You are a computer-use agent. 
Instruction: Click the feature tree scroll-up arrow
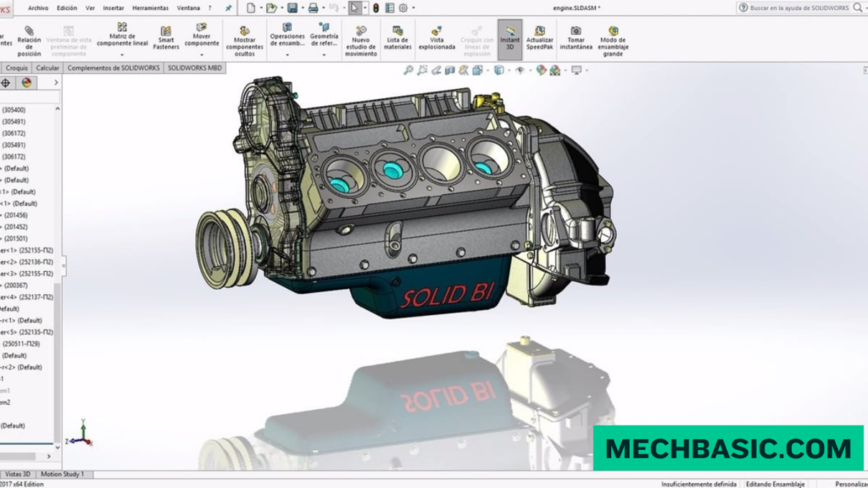coord(58,109)
